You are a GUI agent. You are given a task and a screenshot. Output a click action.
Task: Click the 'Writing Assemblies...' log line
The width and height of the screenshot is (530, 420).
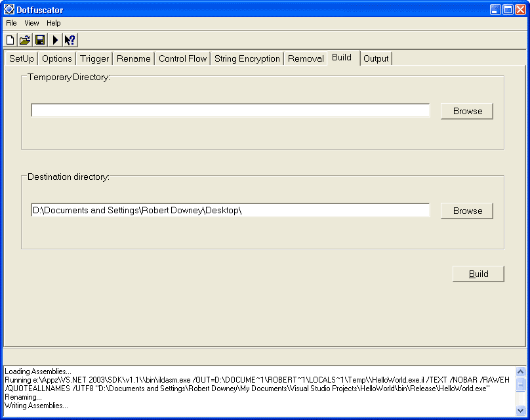[x=36, y=406]
